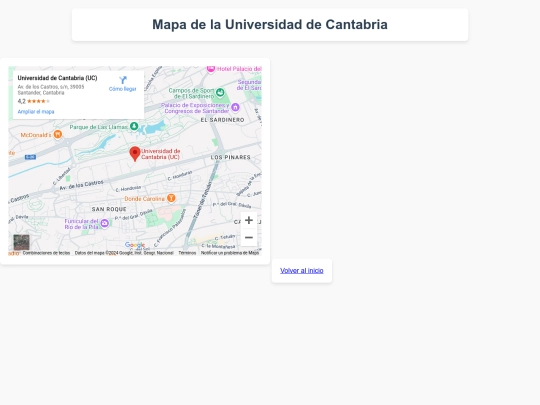Open the Términos link on the map
This screenshot has width=540, height=405.
187,253
